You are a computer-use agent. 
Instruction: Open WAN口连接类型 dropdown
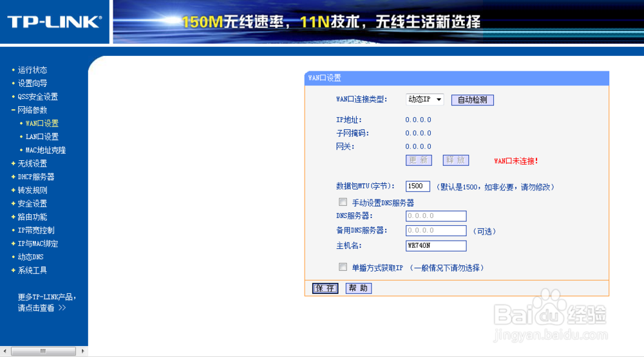424,99
